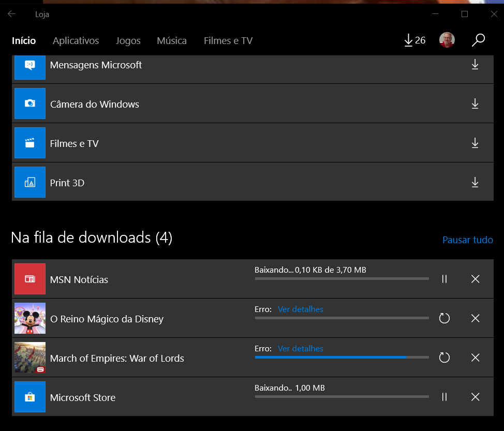This screenshot has height=431, width=504.
Task: Download the Filmes e TV update
Action: click(x=475, y=143)
